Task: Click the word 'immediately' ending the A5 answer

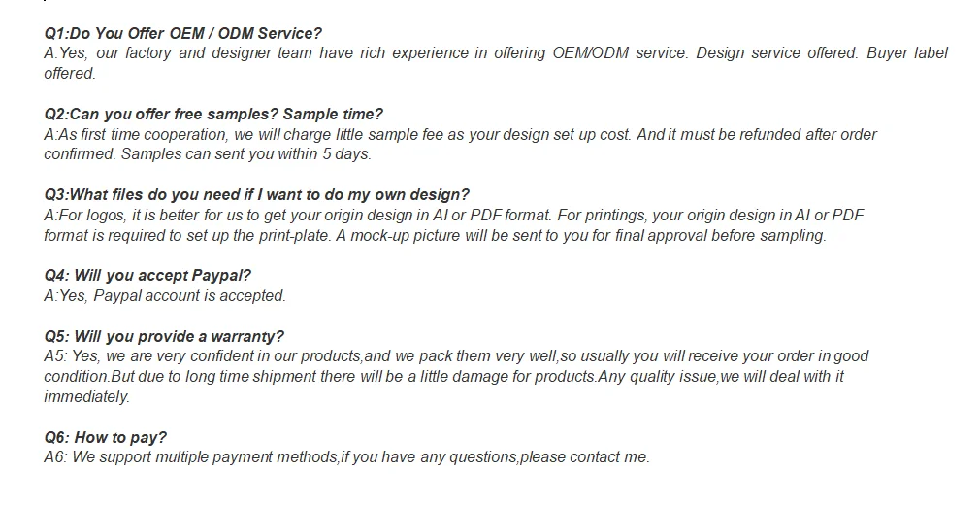Action: click(86, 397)
